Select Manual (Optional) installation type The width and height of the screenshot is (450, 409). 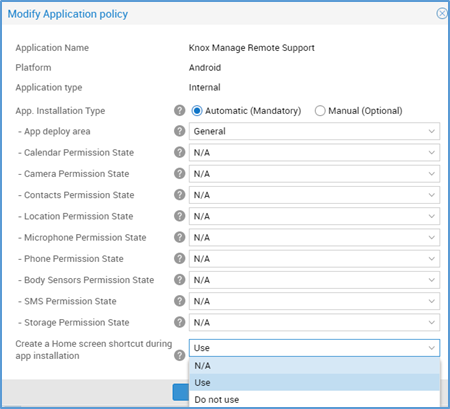(x=320, y=111)
